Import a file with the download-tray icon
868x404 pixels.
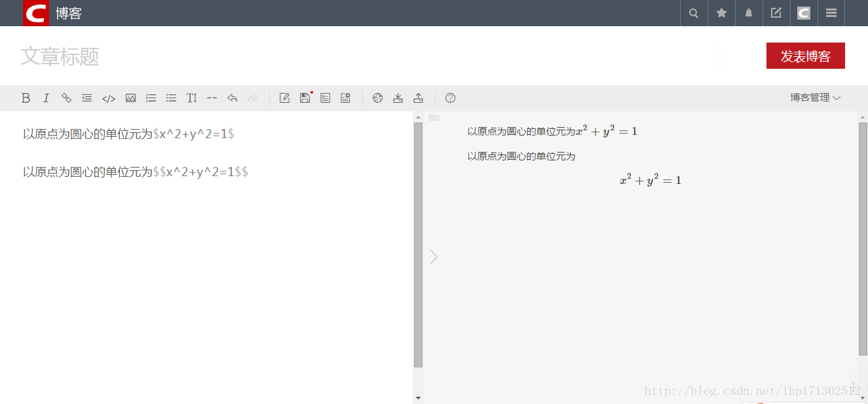tap(398, 98)
